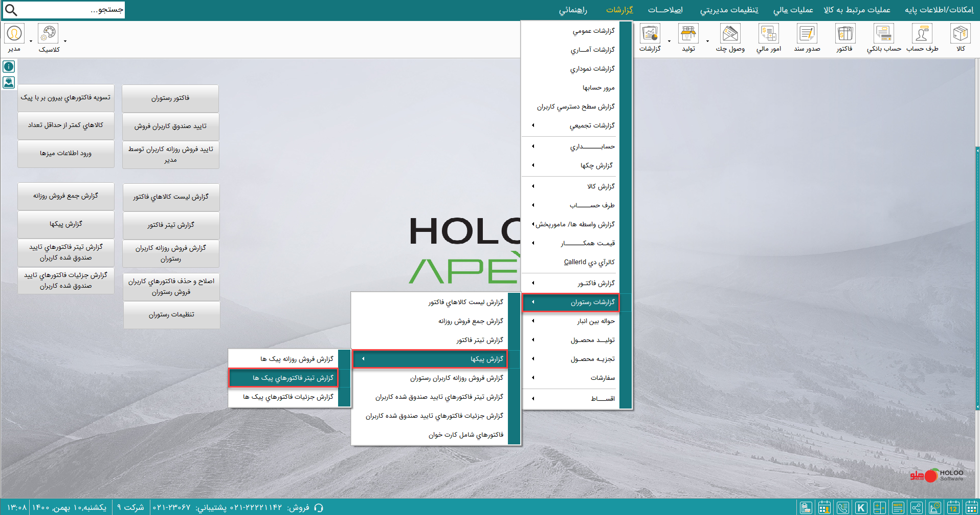Select گزارش تيتر فاكتورهاي پيک ها menu entry

[283, 378]
